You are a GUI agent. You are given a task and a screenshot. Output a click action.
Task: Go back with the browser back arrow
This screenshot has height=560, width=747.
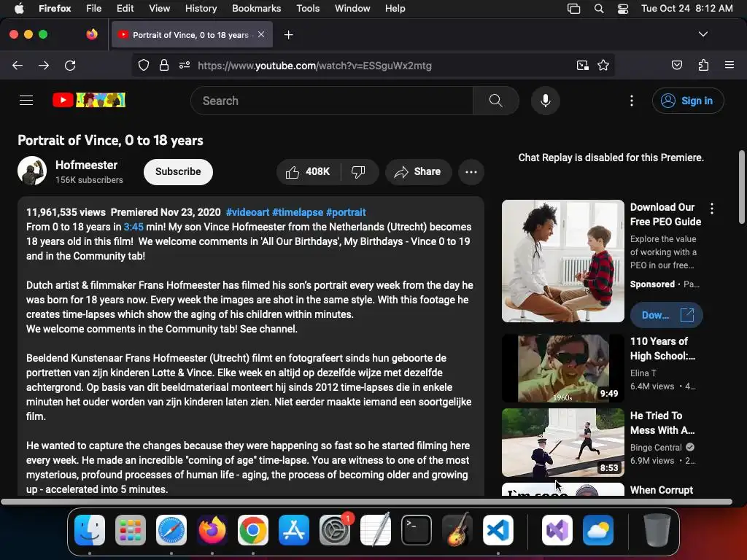pyautogui.click(x=18, y=65)
